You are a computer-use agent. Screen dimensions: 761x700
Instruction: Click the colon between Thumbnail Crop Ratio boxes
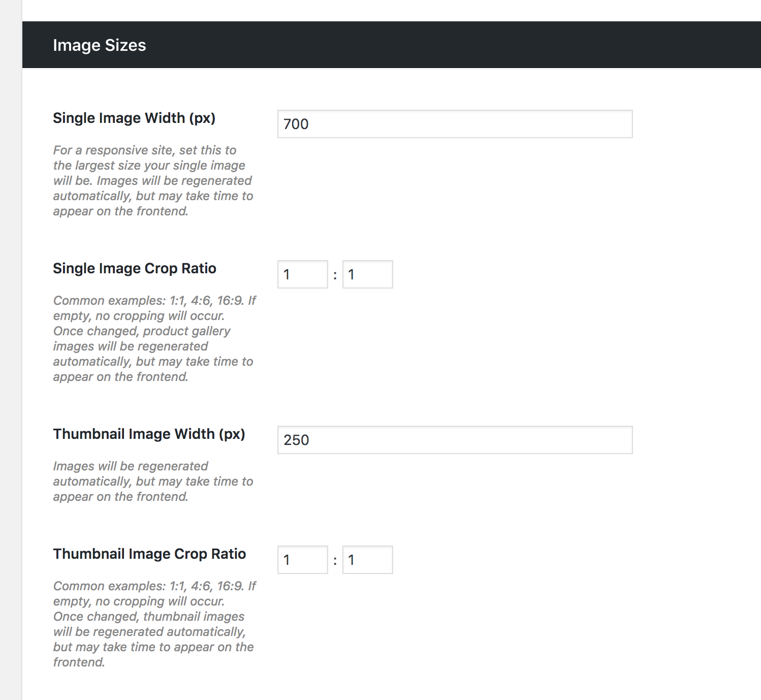point(335,559)
